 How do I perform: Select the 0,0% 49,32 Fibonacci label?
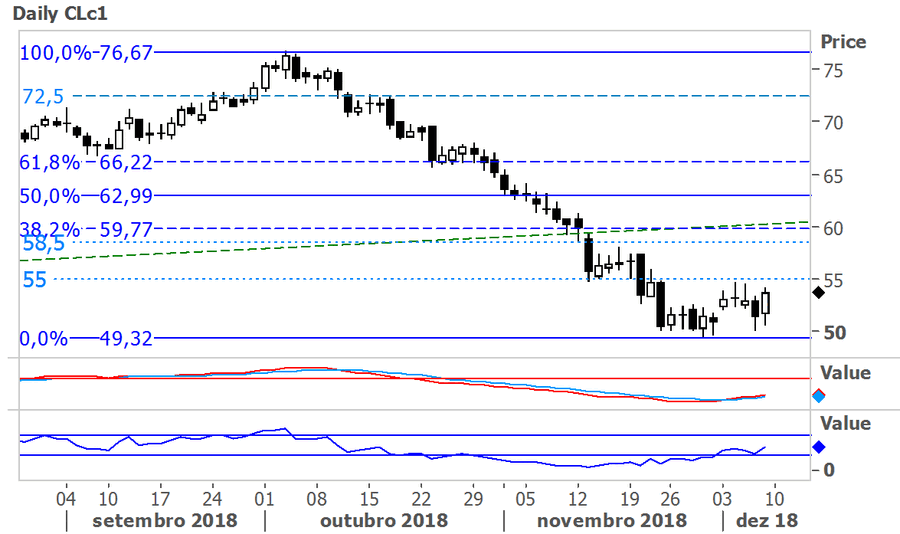coord(86,339)
